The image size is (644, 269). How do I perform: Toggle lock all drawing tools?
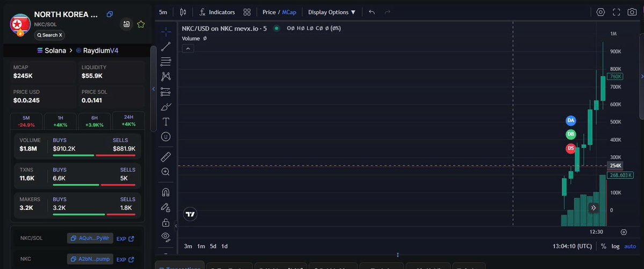pos(166,223)
